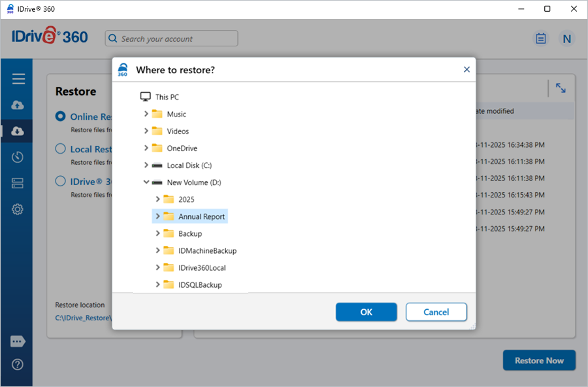The image size is (588, 387).
Task: Select the Online Restore radio button
Action: click(60, 116)
